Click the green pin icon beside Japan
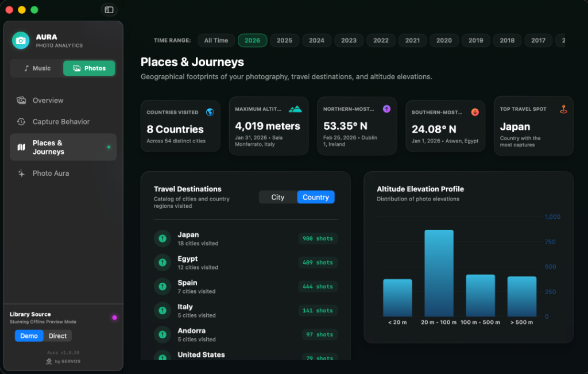Viewport: 588px width, 374px height. coord(163,238)
